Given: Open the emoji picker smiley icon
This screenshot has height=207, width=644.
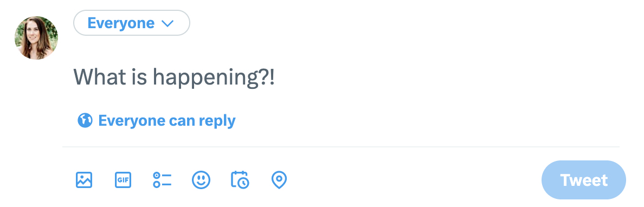Looking at the screenshot, I should pos(201,180).
